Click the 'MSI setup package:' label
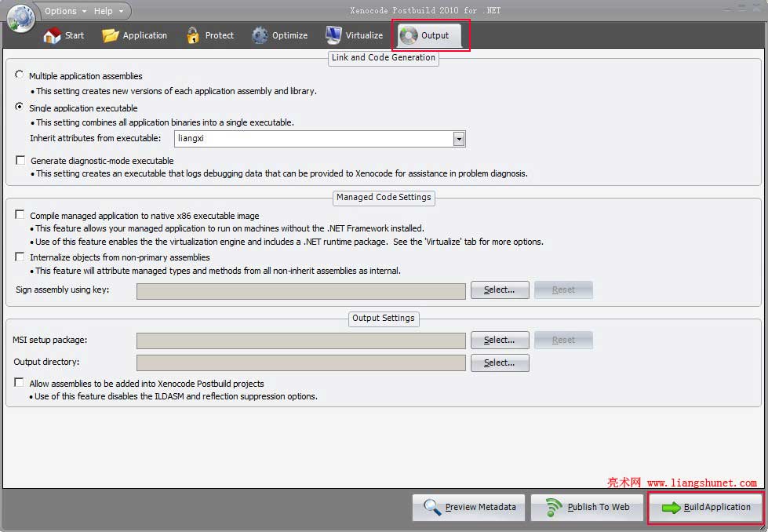The width and height of the screenshot is (768, 532). [50, 340]
